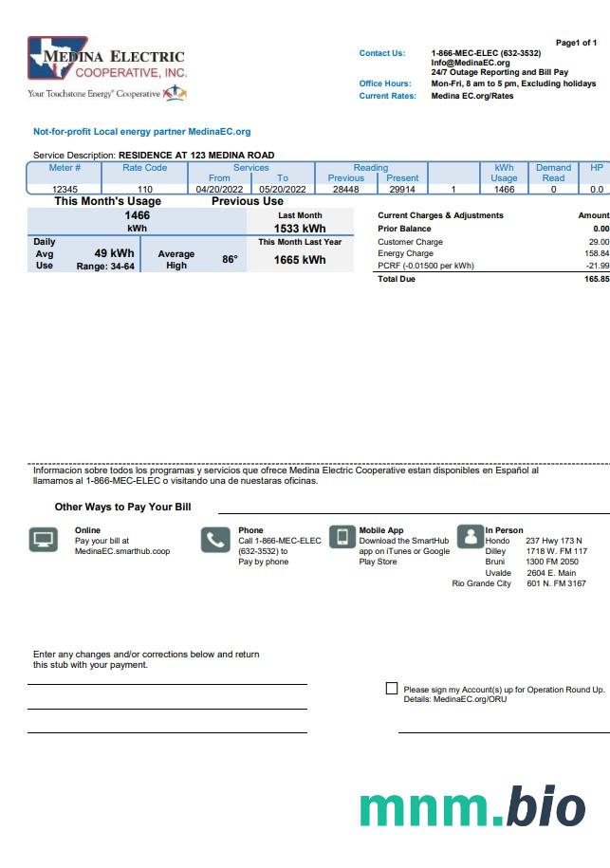The image size is (610, 868).
Task: Click the Not-for-profit MedinaEC.org partner link
Action: click(141, 132)
